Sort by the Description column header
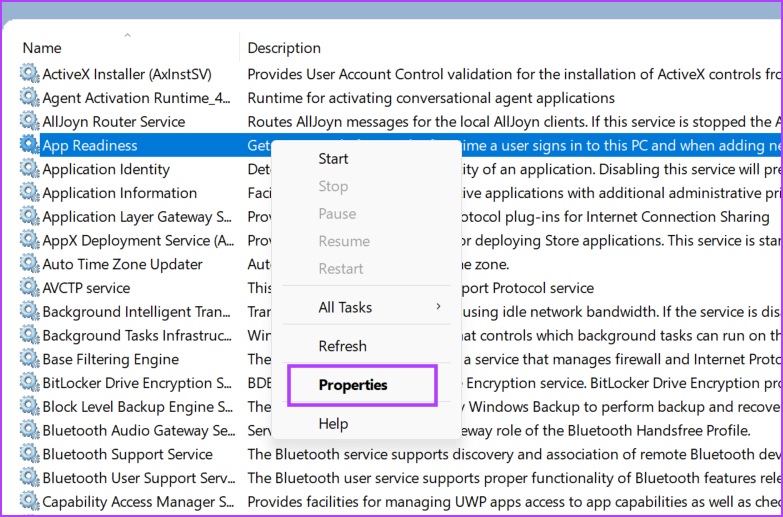The image size is (783, 517). (x=284, y=48)
